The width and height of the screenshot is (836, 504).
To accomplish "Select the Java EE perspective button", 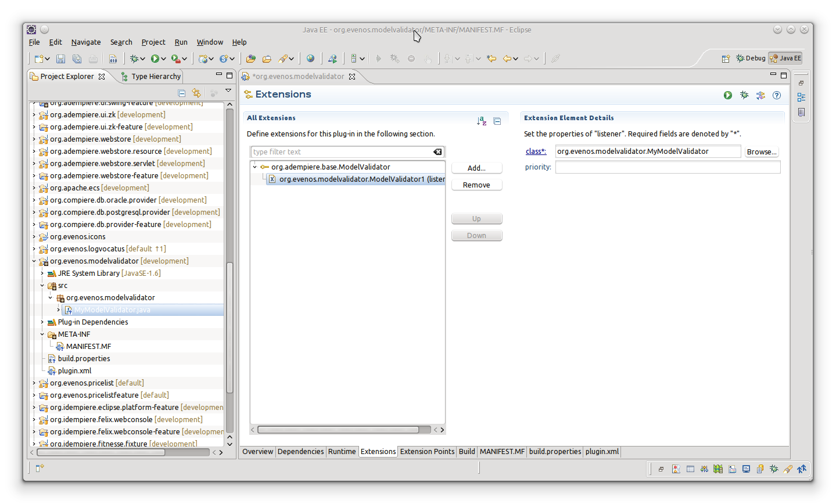I will tap(785, 58).
